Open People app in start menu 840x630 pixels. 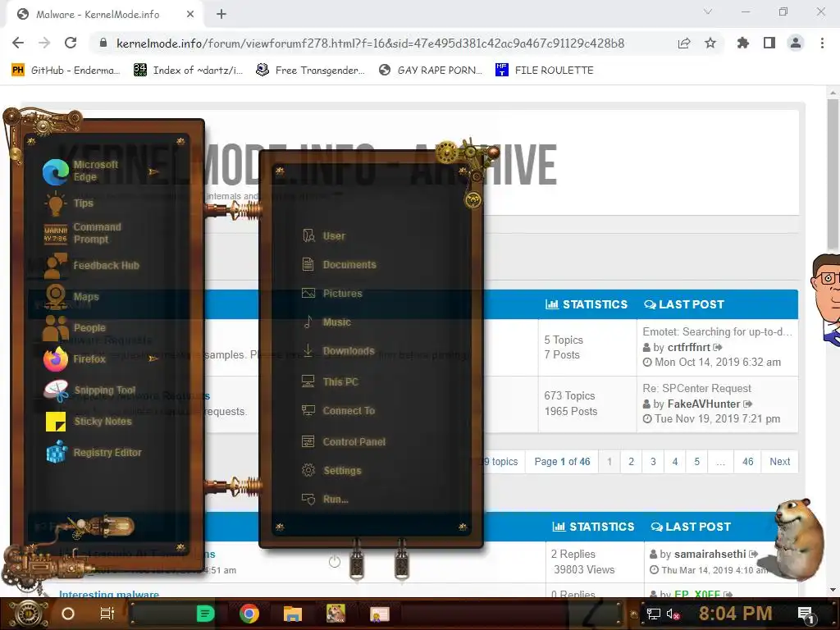(75, 327)
